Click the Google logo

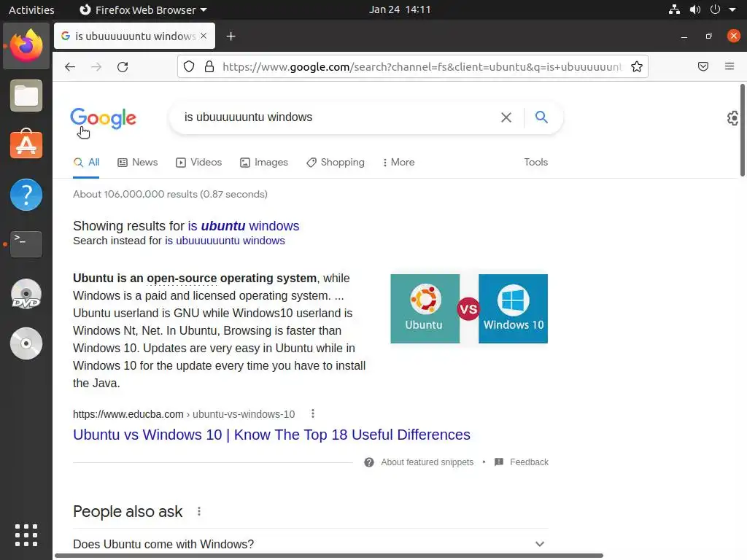point(104,117)
